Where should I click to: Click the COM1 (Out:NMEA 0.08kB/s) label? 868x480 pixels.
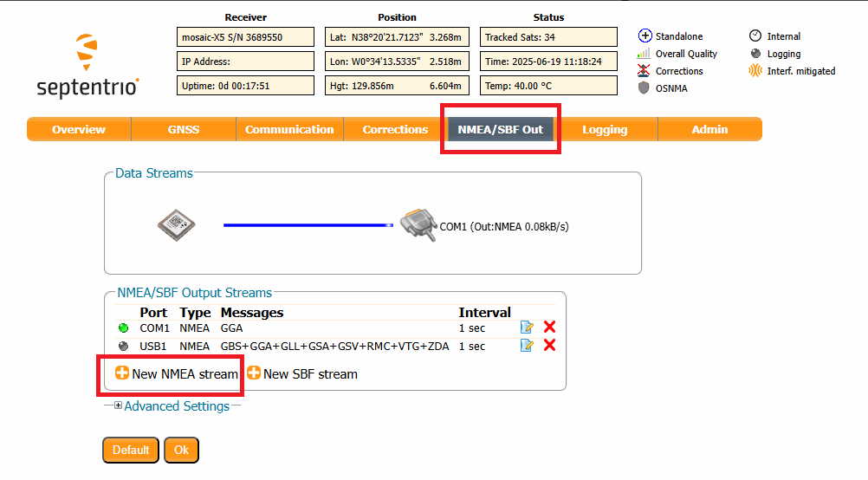(x=504, y=226)
